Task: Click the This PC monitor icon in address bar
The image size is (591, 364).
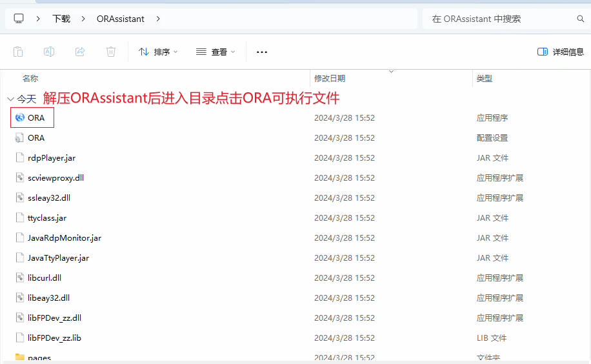Action: click(x=19, y=19)
